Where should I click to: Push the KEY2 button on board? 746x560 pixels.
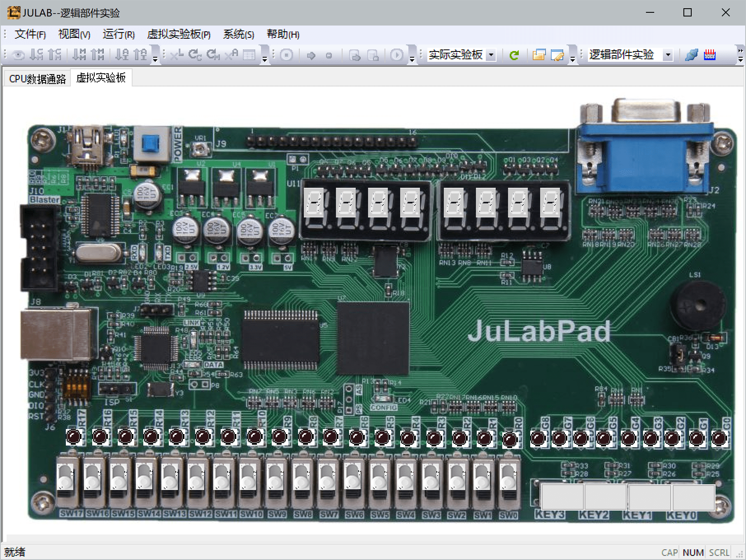606,497
